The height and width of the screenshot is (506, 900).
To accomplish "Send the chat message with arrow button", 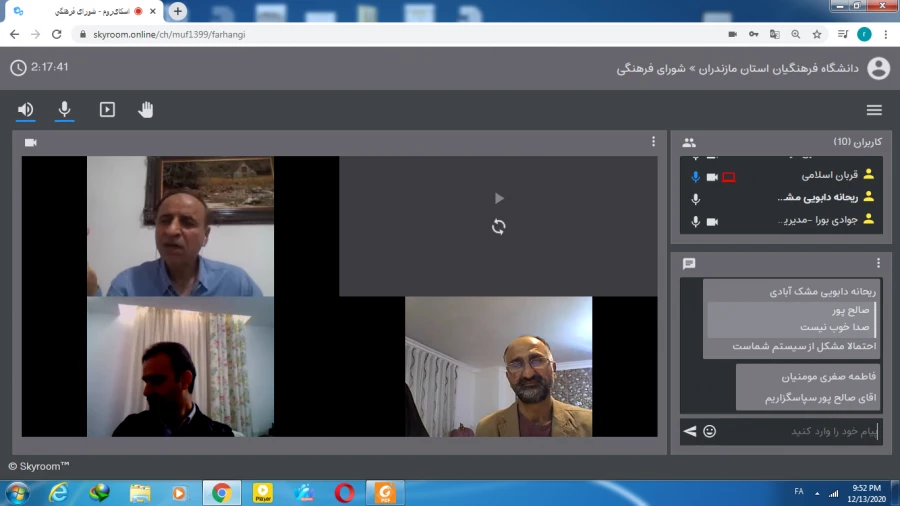I will click(690, 431).
